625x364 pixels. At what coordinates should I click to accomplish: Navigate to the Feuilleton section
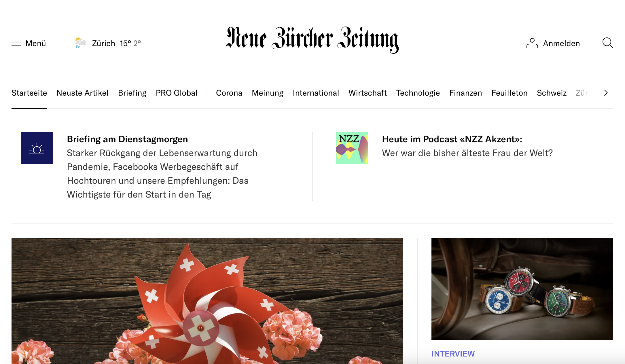(509, 93)
